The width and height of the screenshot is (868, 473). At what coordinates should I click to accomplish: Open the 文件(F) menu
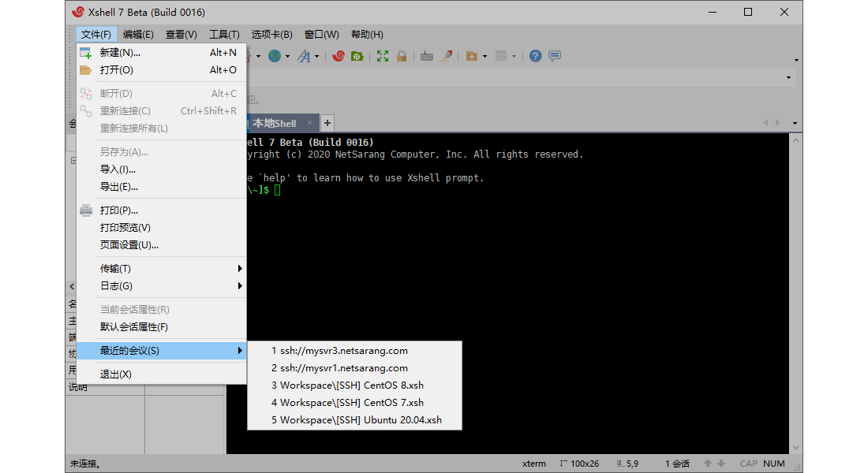(x=96, y=35)
